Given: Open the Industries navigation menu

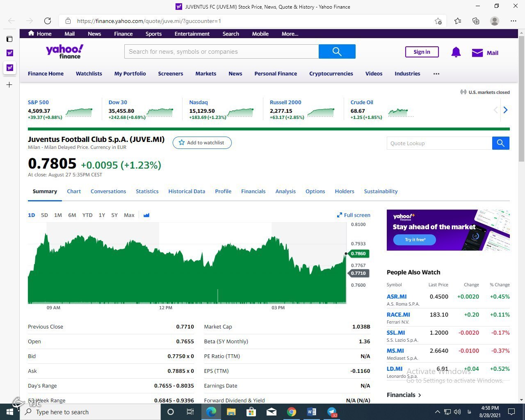Looking at the screenshot, I should 407,73.
